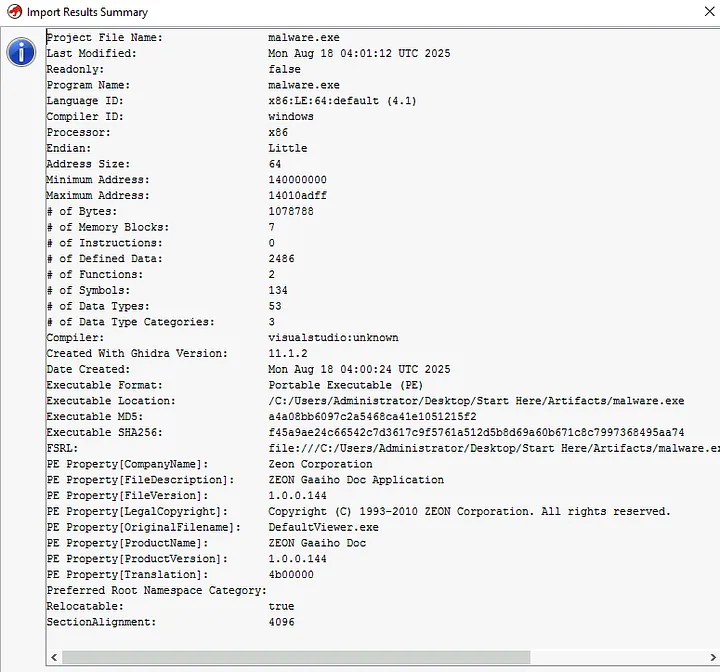Click the horizontal scrollbar right arrow
Viewport: 720px width, 672px height.
713,657
